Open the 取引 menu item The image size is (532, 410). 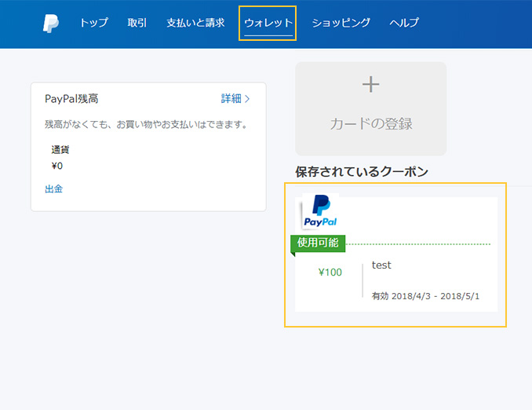pyautogui.click(x=137, y=23)
